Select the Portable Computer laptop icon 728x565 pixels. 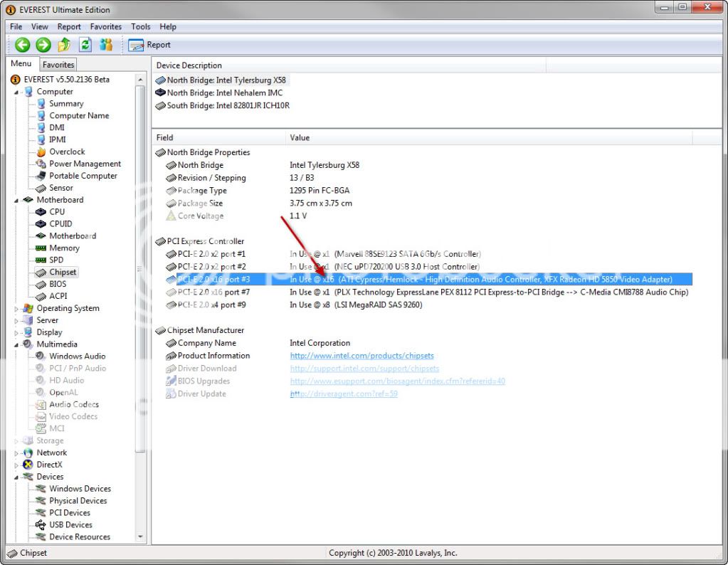tap(41, 176)
